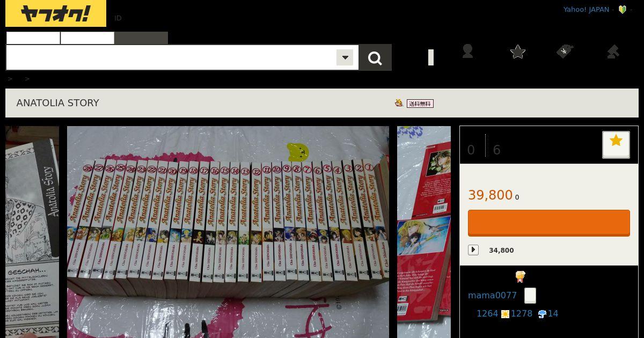
Task: Click the blue umbrella bad-rating icon
Action: point(542,314)
